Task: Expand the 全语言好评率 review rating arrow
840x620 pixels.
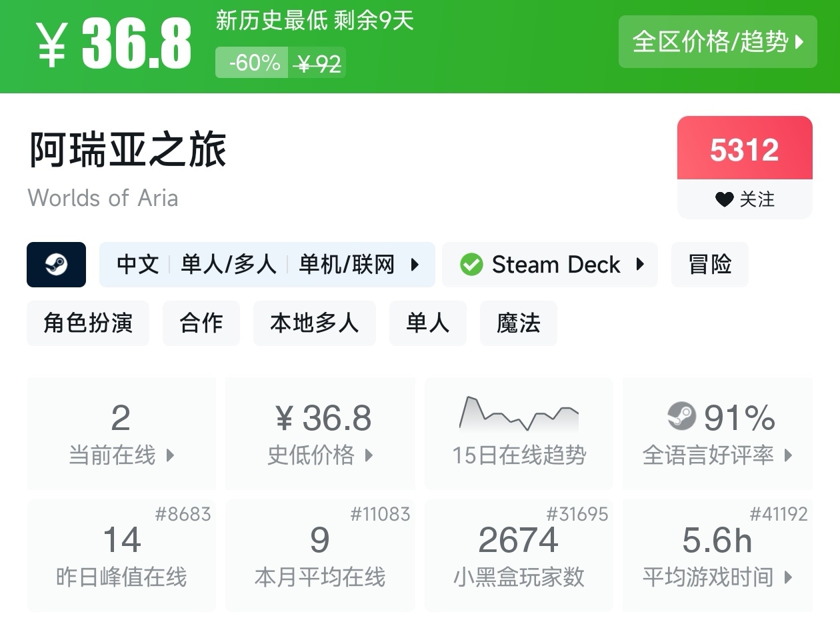Action: [789, 456]
